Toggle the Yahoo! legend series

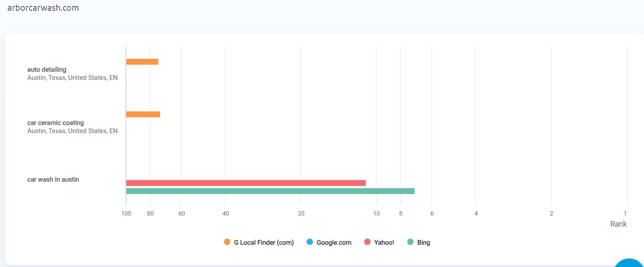379,242
